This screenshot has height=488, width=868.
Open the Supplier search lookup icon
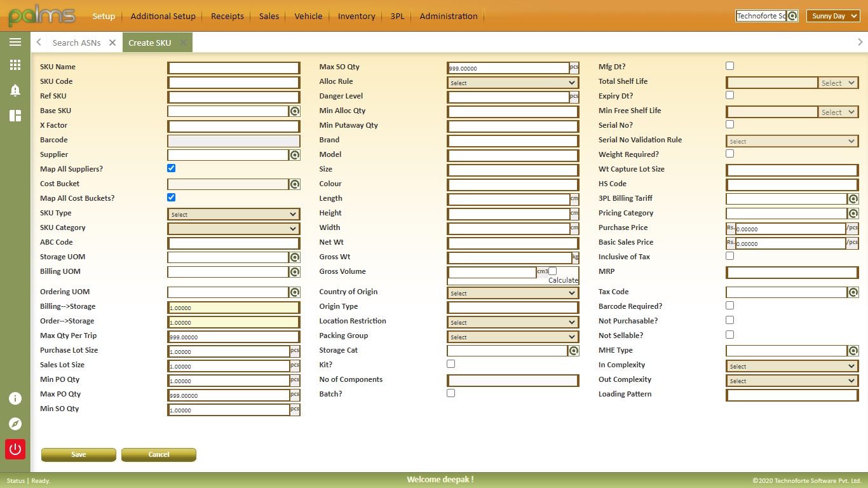pos(294,155)
